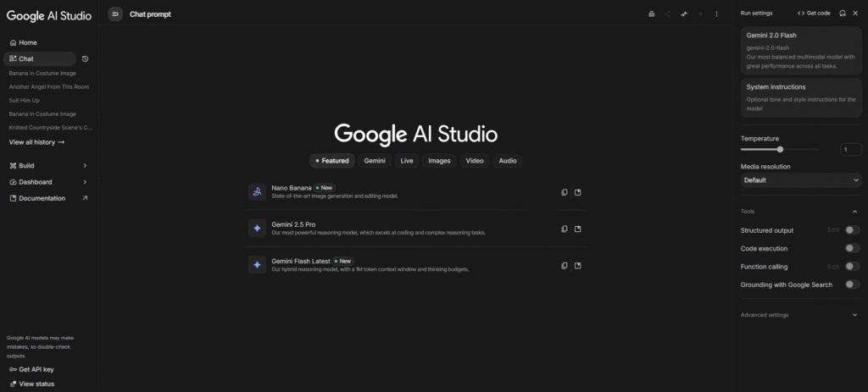This screenshot has width=868, height=392.
Task: Click the reset settings icon beside Get code
Action: (842, 14)
